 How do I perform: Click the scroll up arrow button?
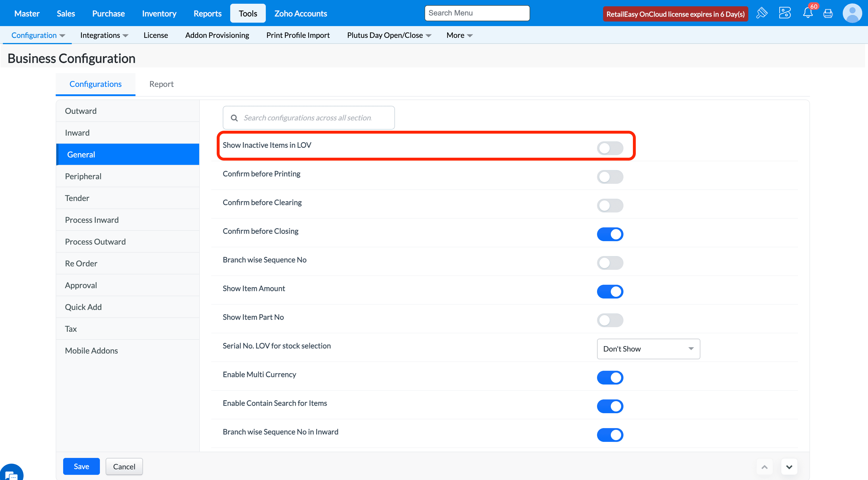point(764,467)
